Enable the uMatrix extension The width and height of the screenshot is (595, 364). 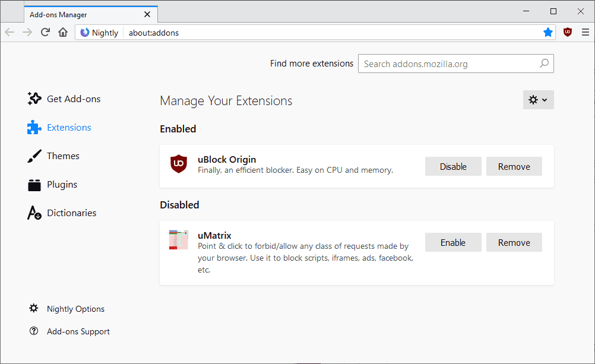tap(453, 242)
